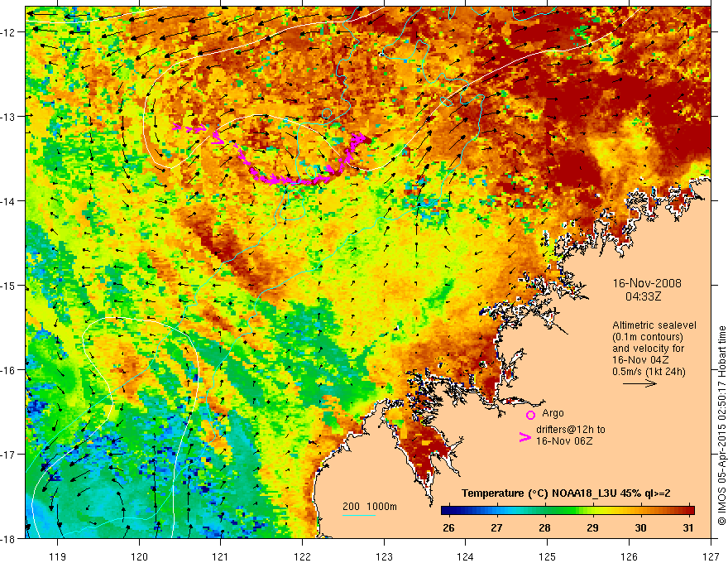The height and width of the screenshot is (563, 728).
Task: Click latitude axis label '-18'
Action: coord(8,539)
